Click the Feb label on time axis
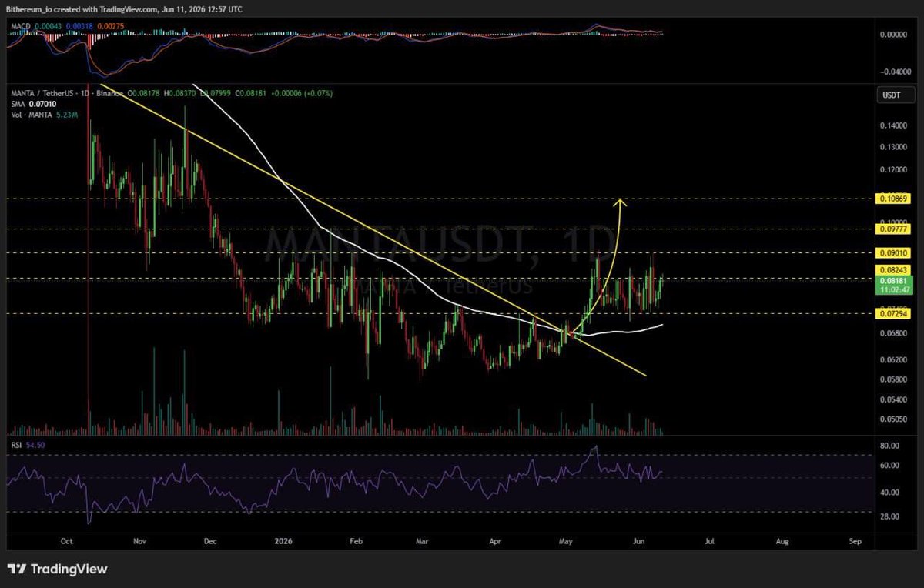 coord(356,542)
